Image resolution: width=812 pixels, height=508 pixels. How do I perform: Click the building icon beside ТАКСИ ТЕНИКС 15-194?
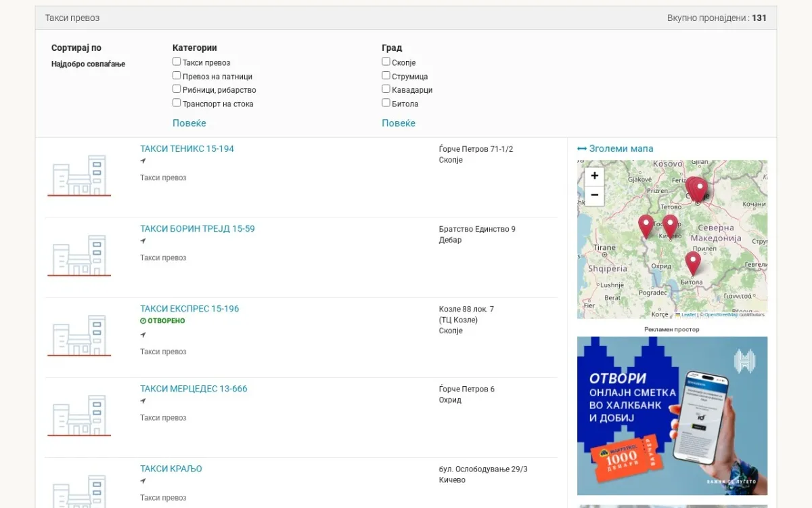(79, 175)
